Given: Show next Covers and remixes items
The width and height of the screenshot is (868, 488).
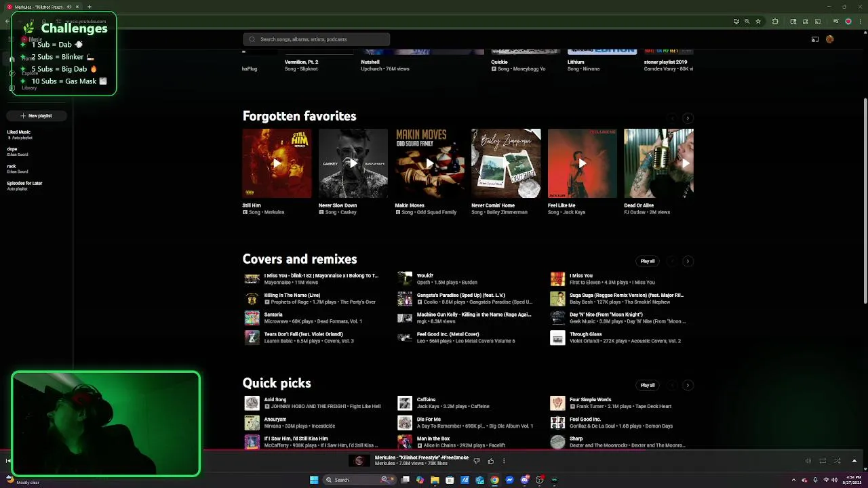Looking at the screenshot, I should (x=688, y=261).
